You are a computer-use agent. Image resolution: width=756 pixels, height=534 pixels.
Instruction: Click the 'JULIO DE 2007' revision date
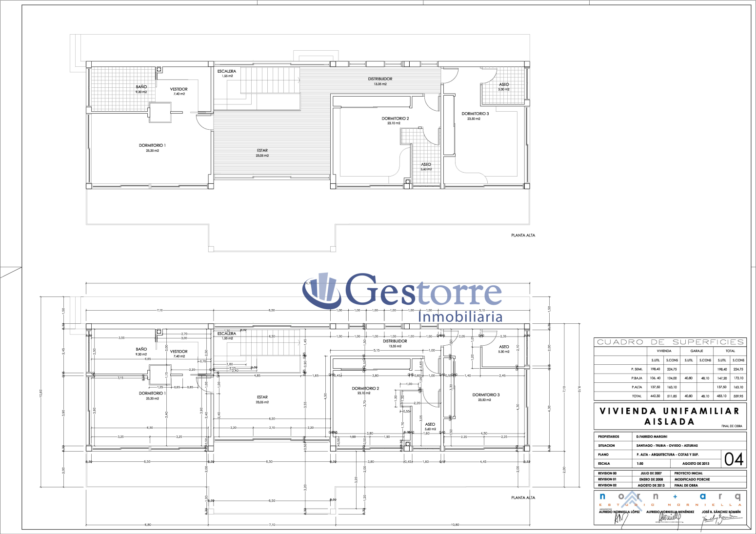652,473
